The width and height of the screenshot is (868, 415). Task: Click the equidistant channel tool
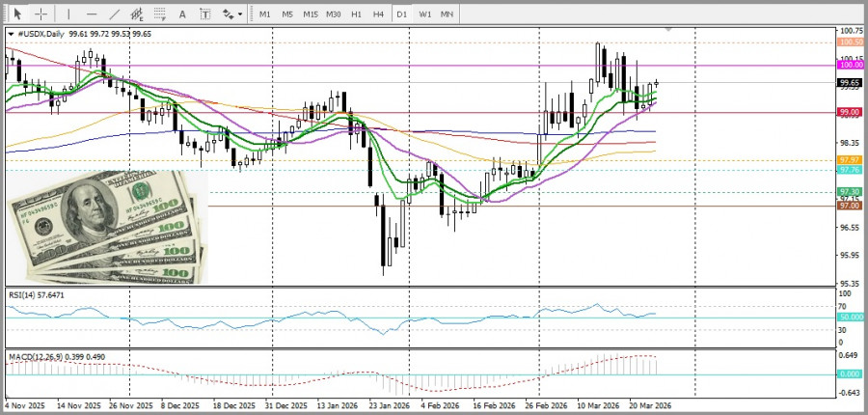[138, 14]
